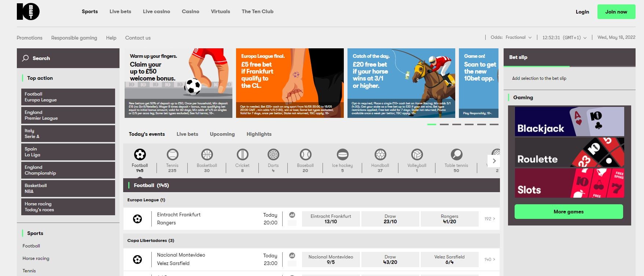The height and width of the screenshot is (276, 644).
Task: Select the Tennis sport icon
Action: [172, 154]
